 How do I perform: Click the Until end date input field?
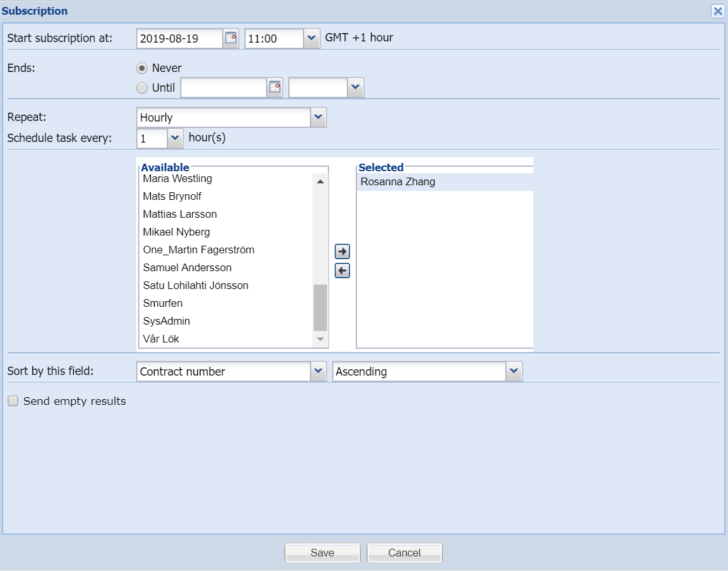tap(224, 87)
